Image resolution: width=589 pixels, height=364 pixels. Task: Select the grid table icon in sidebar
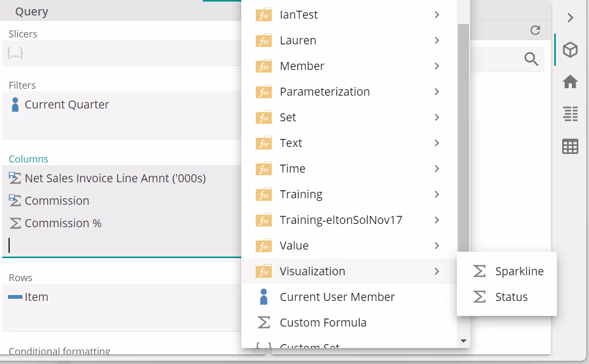(570, 146)
